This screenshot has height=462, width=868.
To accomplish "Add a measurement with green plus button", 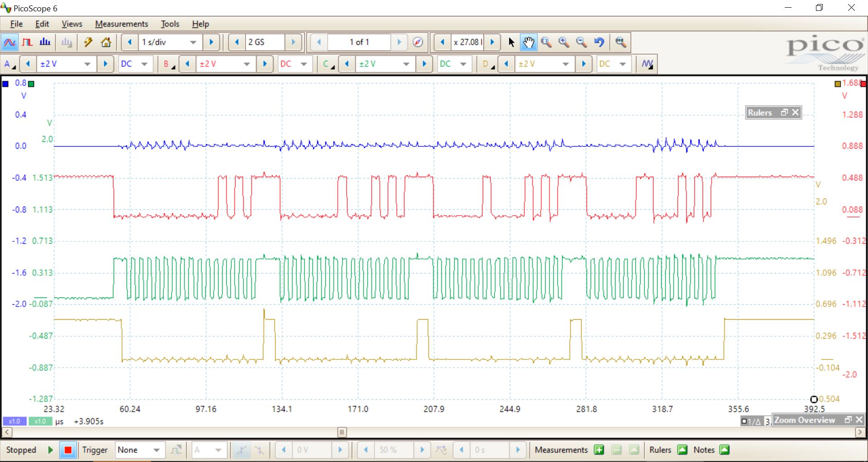I will 599,450.
